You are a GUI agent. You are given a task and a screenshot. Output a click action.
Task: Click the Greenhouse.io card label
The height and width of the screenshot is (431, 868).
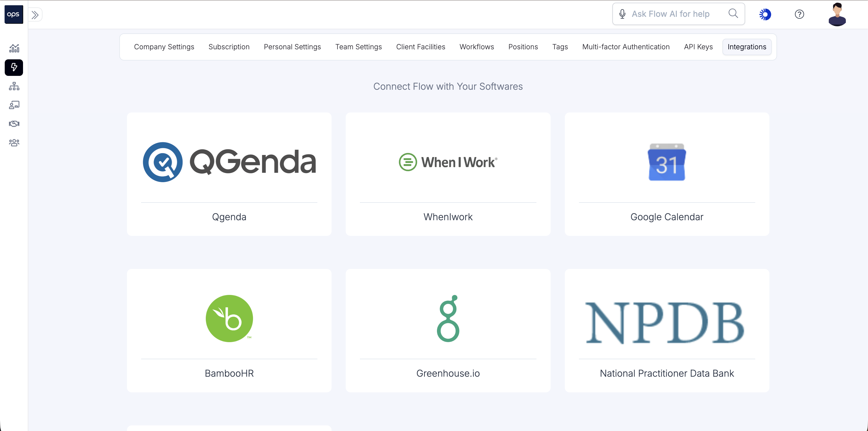coord(448,373)
